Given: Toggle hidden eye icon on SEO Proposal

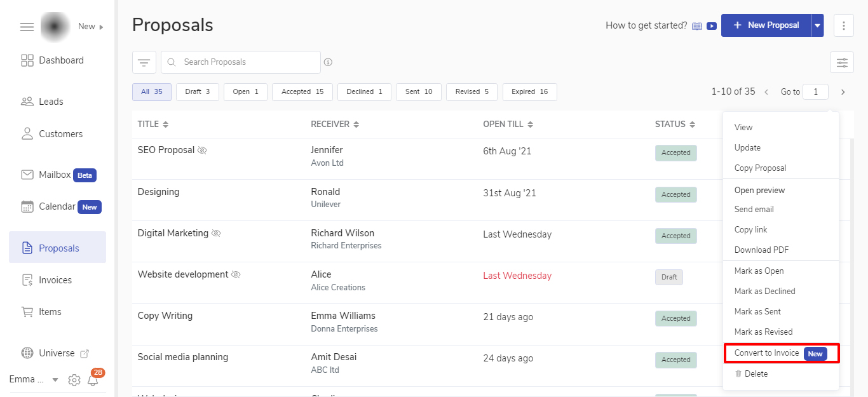Looking at the screenshot, I should [202, 151].
